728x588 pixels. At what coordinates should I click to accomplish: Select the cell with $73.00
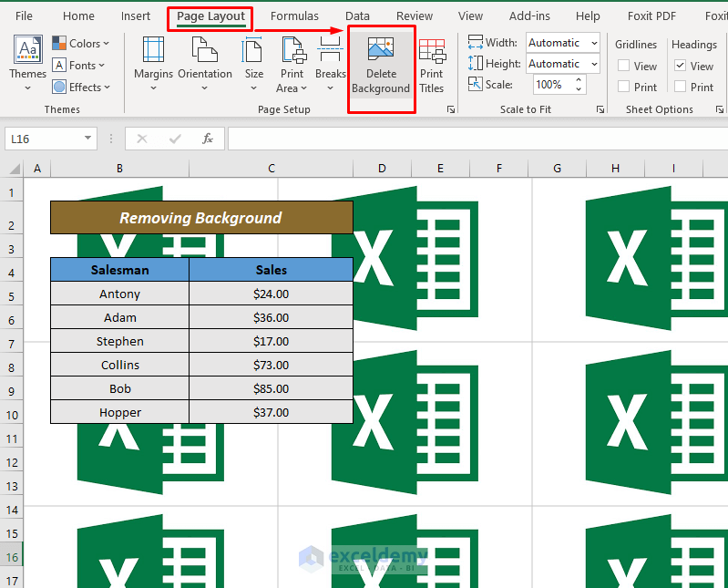[x=272, y=365]
